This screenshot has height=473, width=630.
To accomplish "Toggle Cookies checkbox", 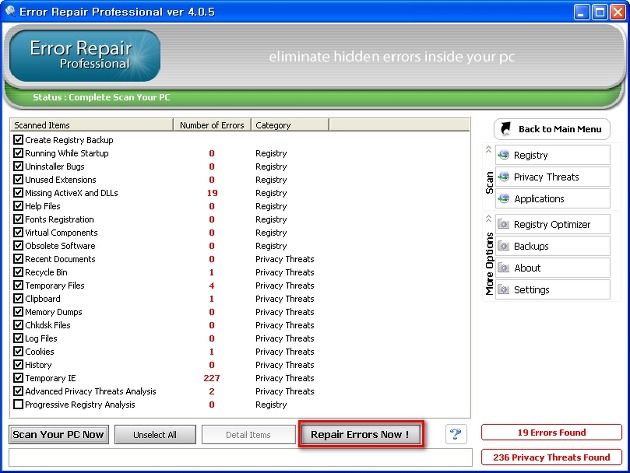I will click(x=18, y=351).
